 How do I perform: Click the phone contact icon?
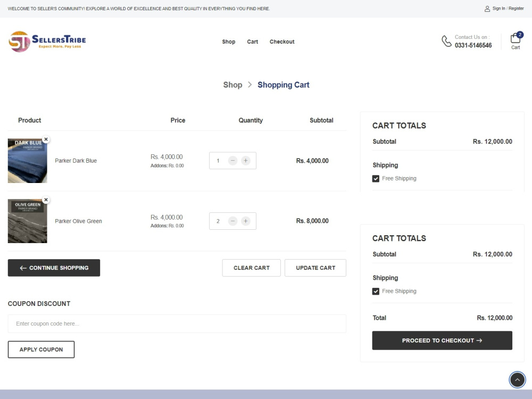[446, 41]
